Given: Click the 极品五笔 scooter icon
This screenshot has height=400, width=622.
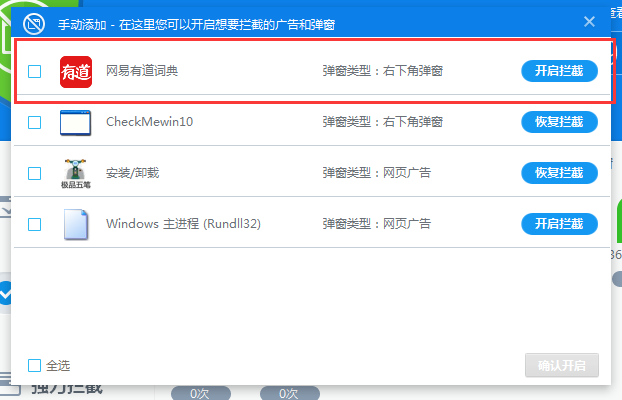Looking at the screenshot, I should pyautogui.click(x=75, y=173).
